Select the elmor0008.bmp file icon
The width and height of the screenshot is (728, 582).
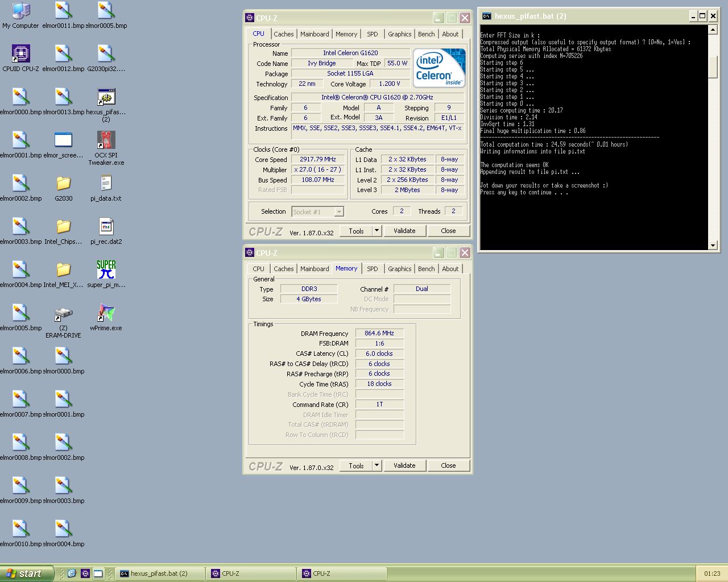tap(20, 446)
